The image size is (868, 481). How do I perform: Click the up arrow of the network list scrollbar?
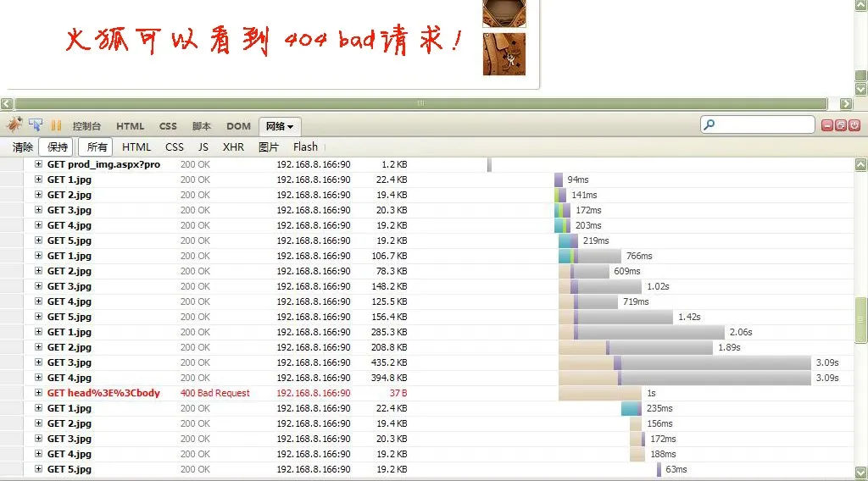pos(861,165)
